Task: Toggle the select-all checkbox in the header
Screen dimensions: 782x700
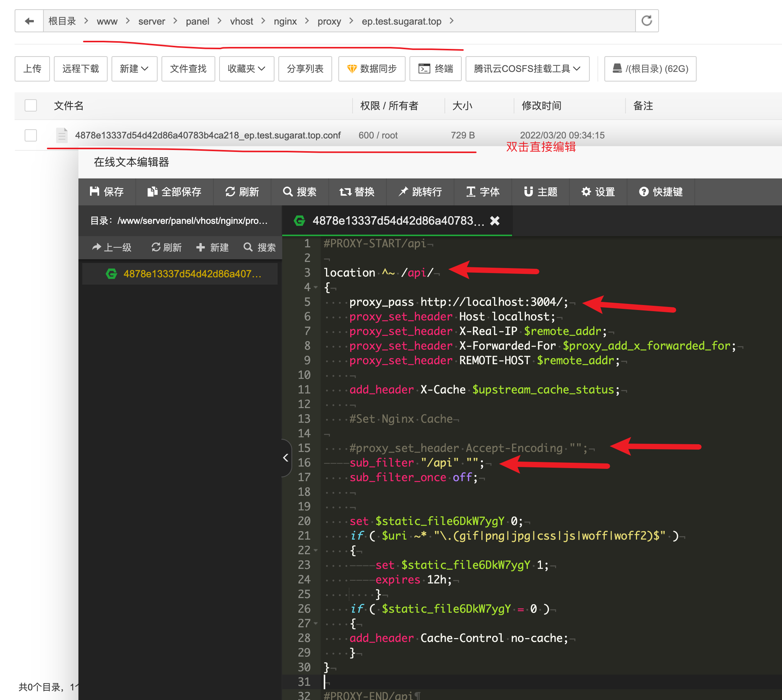Action: click(x=31, y=105)
